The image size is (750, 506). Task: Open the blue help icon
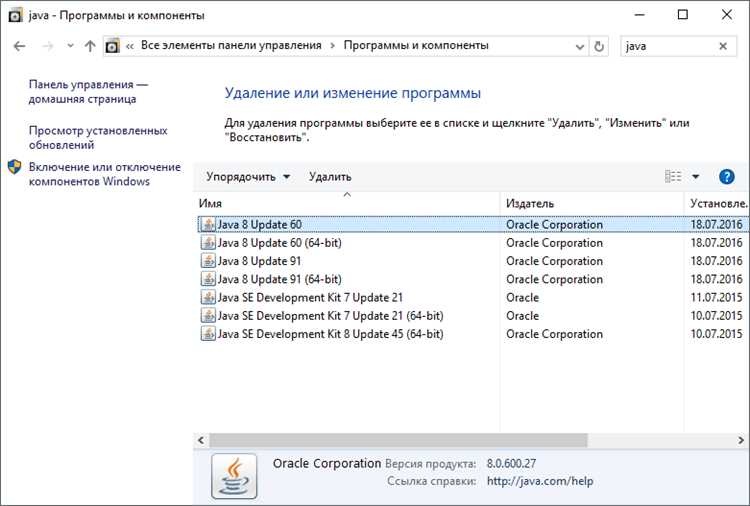click(x=727, y=177)
